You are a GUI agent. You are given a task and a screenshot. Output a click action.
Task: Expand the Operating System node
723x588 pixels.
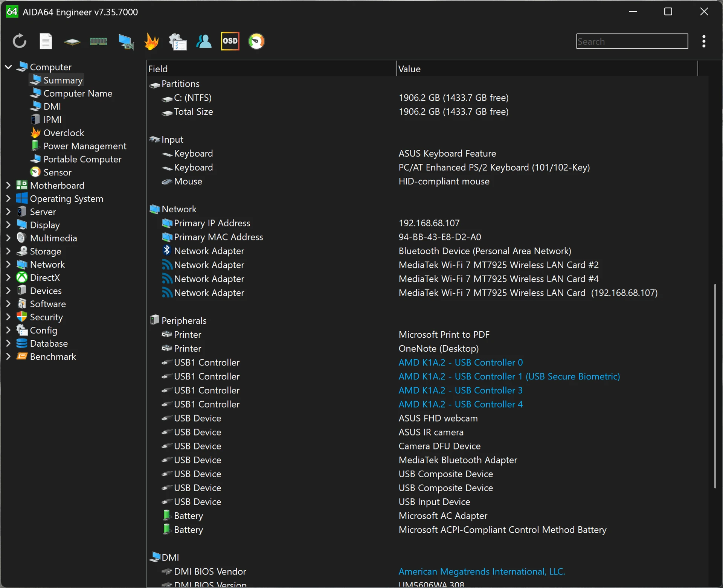8,198
